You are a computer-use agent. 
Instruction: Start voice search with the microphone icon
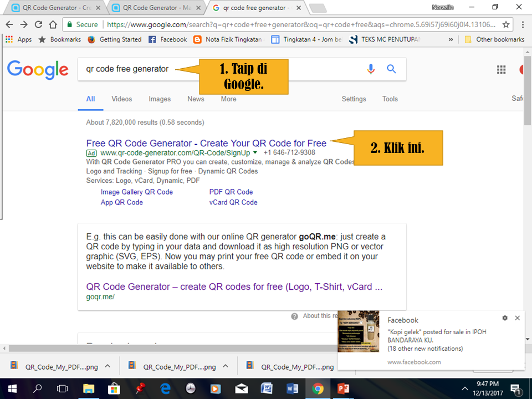(371, 69)
